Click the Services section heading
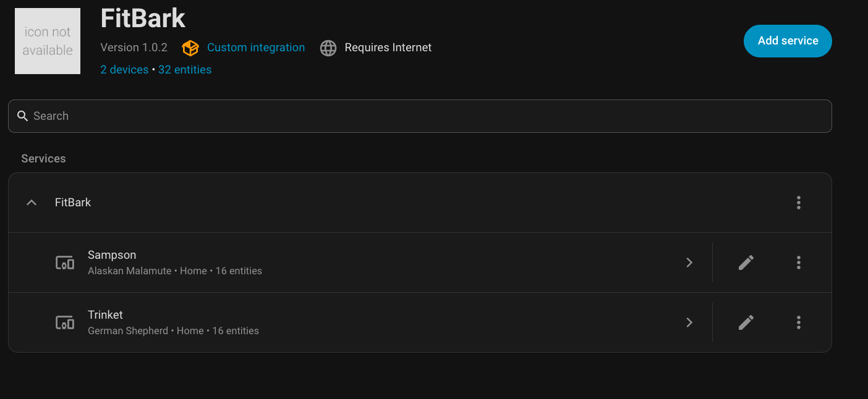 click(x=43, y=159)
